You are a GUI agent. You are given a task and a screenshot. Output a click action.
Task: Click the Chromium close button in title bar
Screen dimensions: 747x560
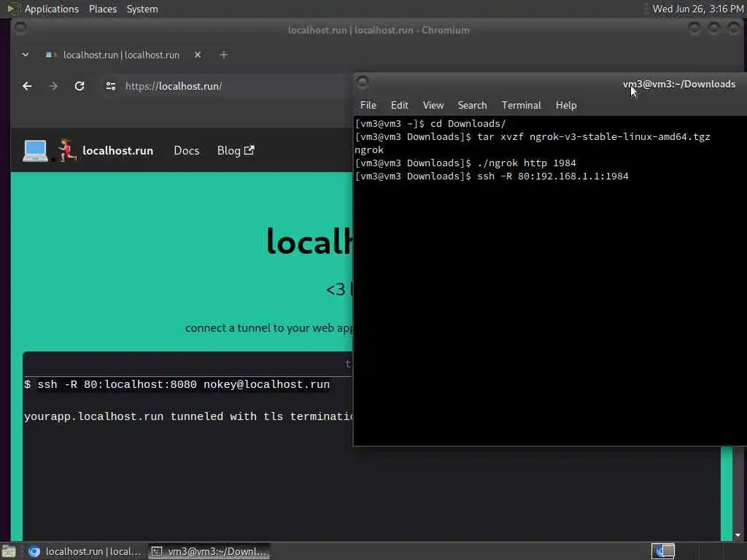pos(733,28)
